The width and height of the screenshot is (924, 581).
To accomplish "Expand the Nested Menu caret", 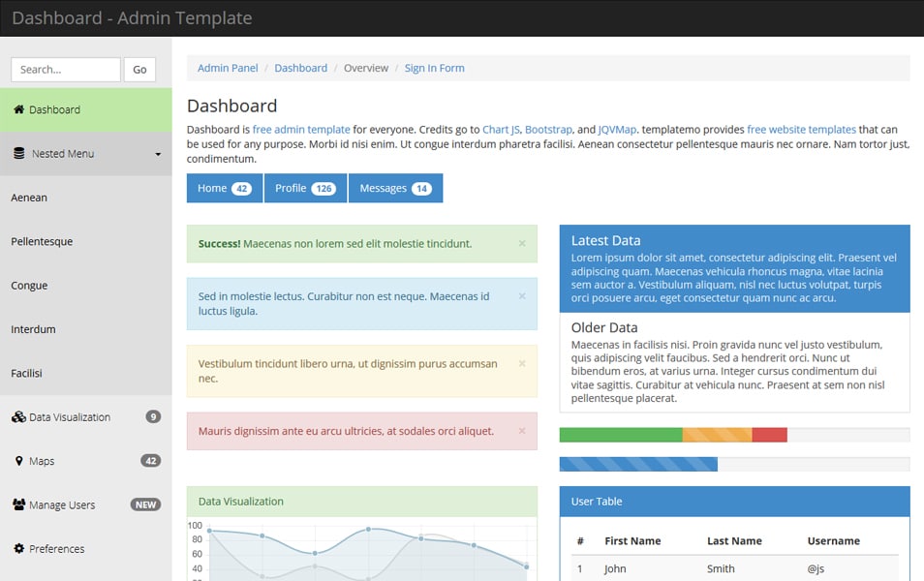I will 158,154.
